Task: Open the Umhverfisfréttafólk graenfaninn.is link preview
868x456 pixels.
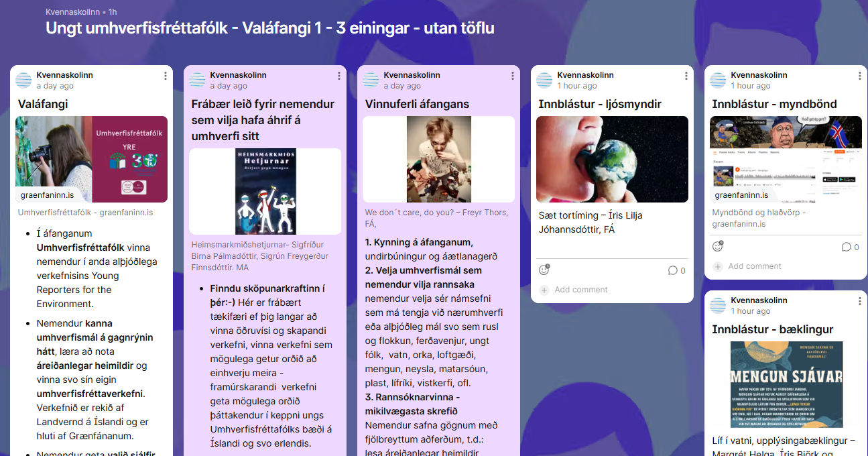Action: [91, 160]
